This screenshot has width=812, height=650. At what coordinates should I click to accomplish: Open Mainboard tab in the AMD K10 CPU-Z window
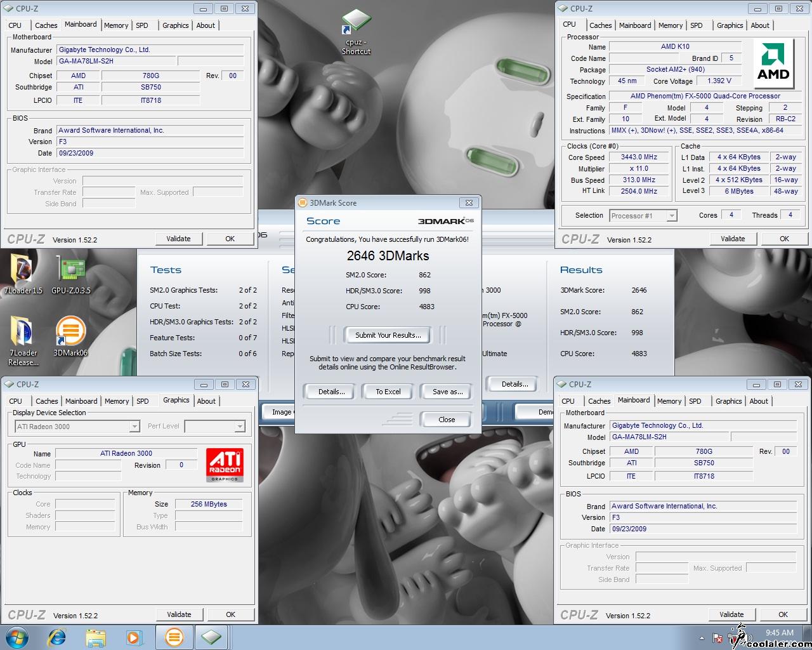pyautogui.click(x=635, y=25)
